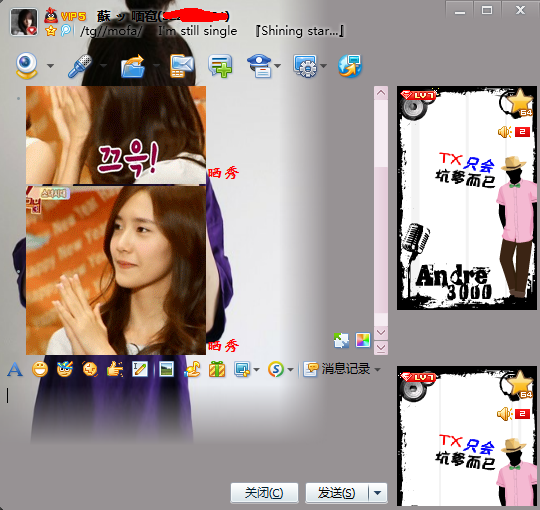
Task: Open Sogou search S icon
Action: click(276, 370)
